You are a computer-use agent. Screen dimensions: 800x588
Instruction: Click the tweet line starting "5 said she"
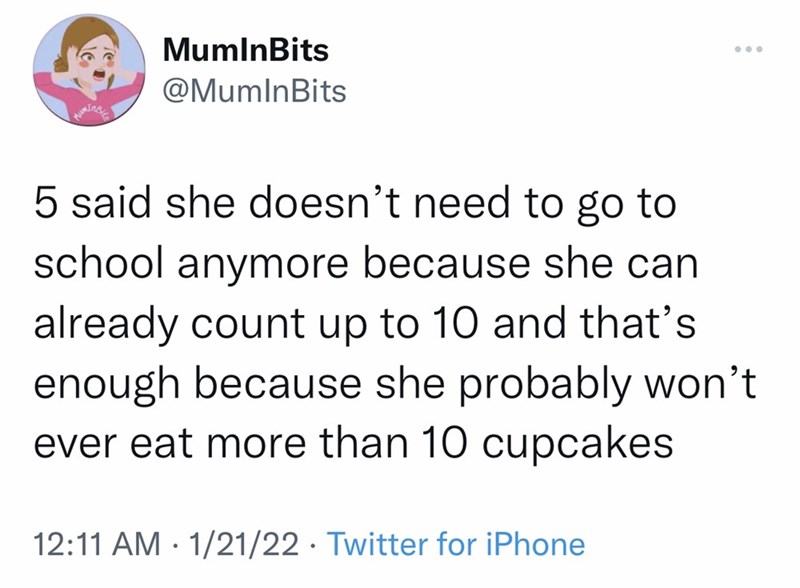coord(356,208)
